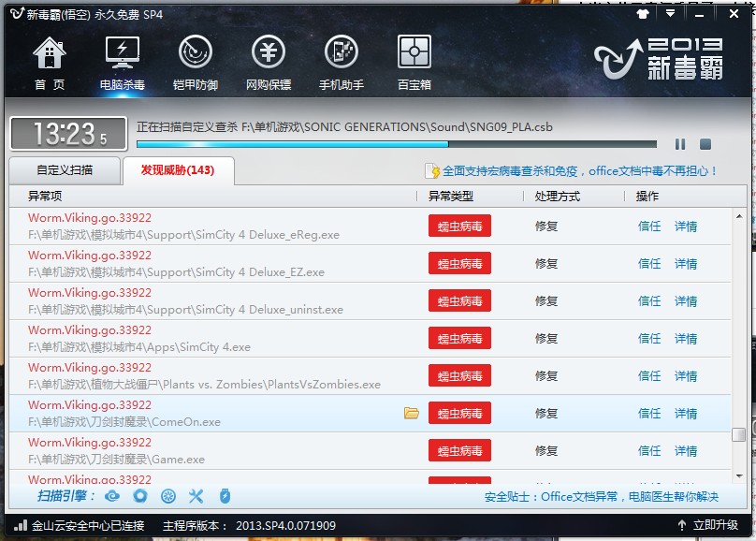
Task: Click the scrollbar up arrow
Action: [x=738, y=216]
